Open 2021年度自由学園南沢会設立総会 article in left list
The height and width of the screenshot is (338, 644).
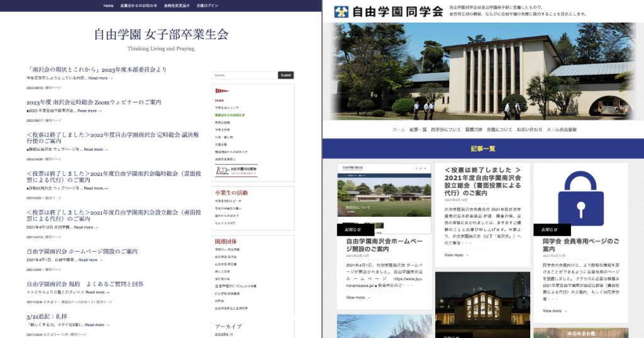point(114,215)
